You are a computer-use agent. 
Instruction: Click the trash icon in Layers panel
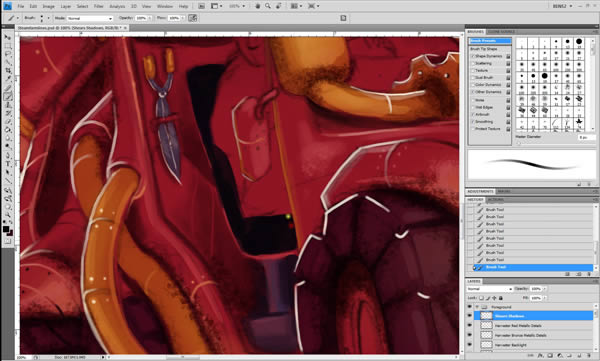[x=589, y=356]
